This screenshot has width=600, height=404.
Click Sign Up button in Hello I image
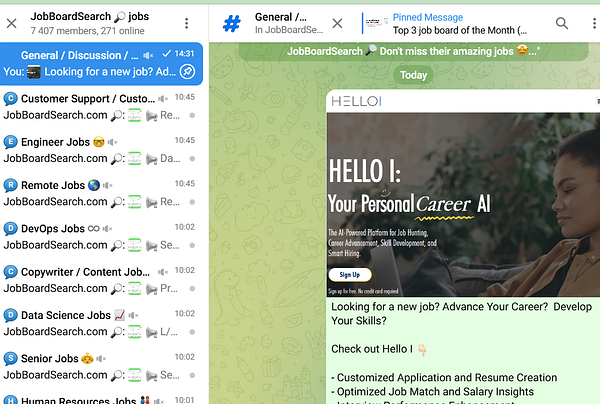pyautogui.click(x=350, y=275)
